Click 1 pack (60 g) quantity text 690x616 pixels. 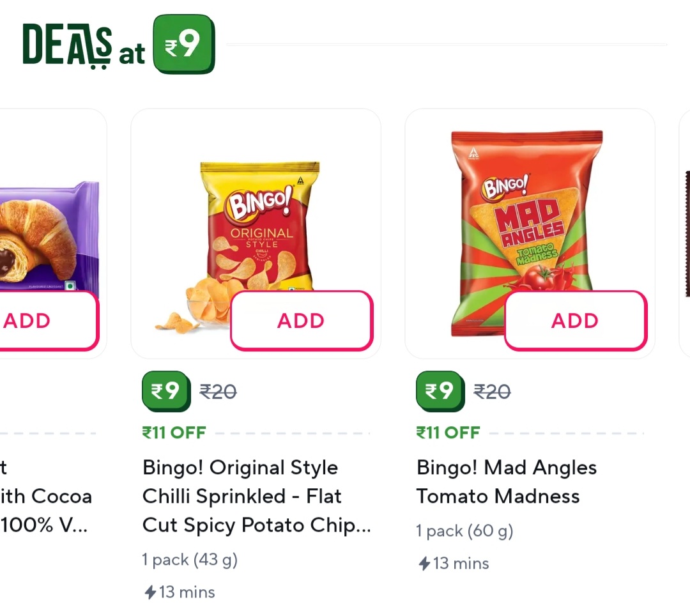464,531
